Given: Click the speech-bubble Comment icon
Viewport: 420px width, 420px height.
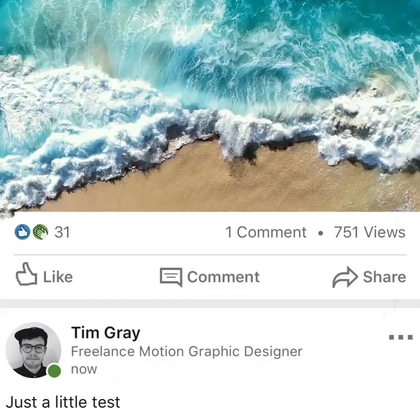Looking at the screenshot, I should (171, 277).
